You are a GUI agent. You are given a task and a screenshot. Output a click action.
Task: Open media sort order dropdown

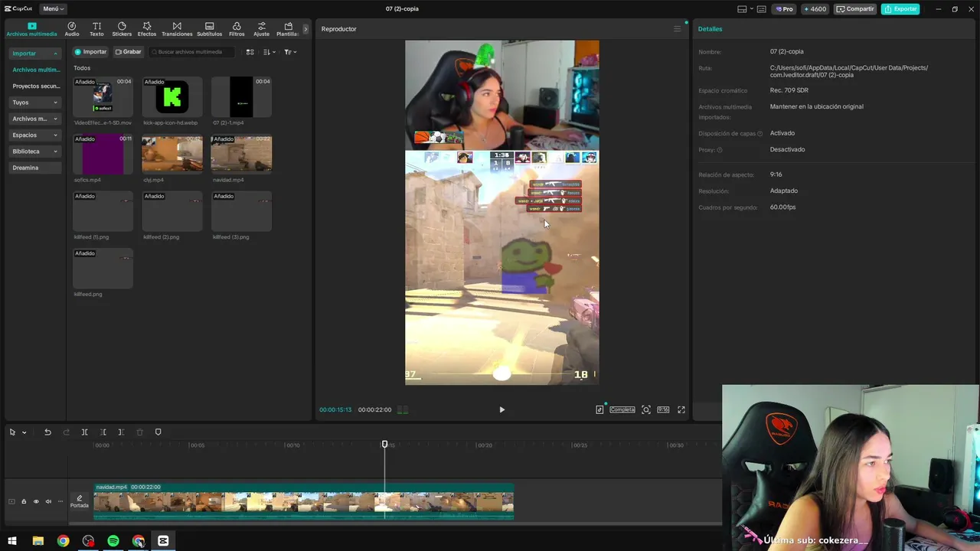point(269,52)
